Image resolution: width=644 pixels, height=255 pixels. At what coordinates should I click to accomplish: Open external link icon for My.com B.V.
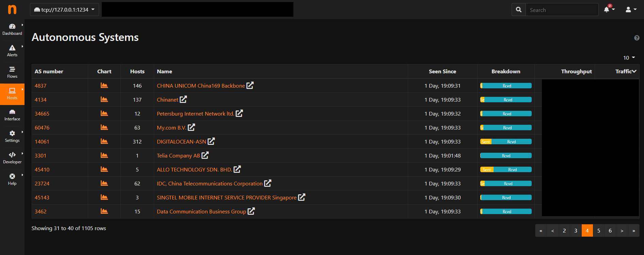point(192,127)
